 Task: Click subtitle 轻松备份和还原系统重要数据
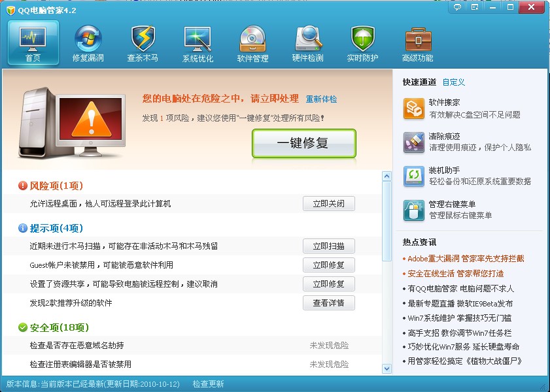click(x=480, y=182)
